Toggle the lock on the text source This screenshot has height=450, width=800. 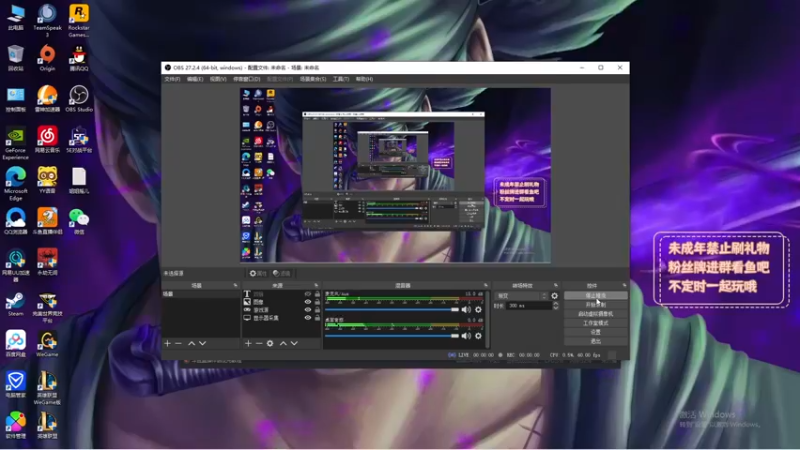317,294
